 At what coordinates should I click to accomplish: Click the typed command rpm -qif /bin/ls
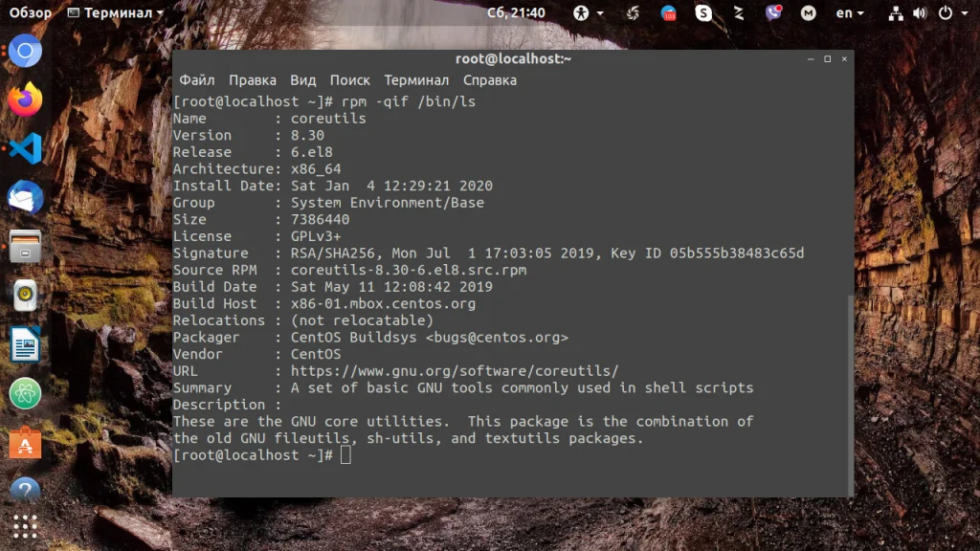[409, 101]
